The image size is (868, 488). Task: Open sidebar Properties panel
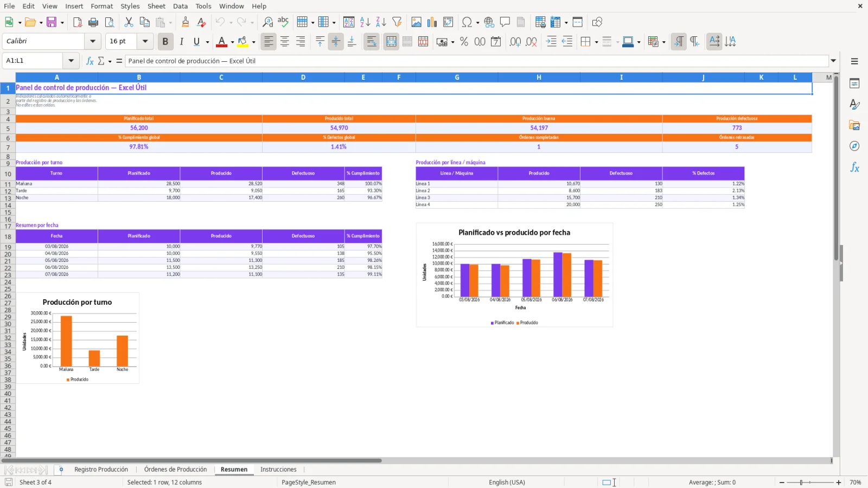tap(854, 84)
